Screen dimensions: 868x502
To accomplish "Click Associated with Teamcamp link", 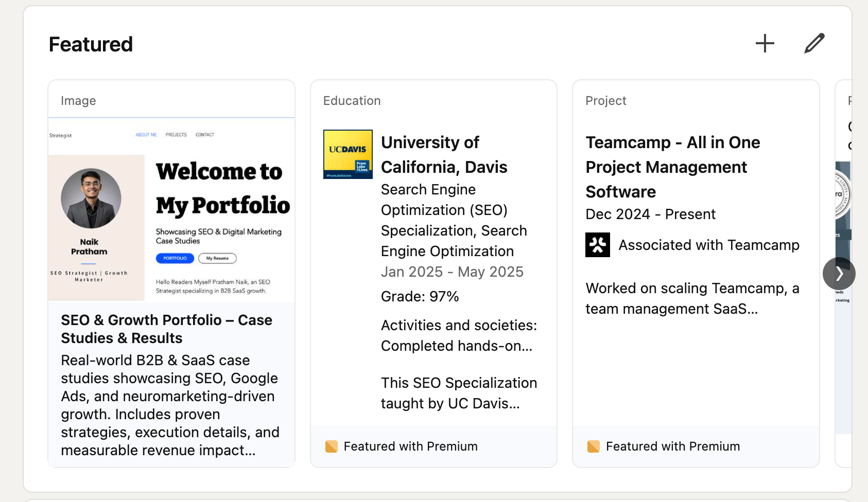I will (x=708, y=245).
